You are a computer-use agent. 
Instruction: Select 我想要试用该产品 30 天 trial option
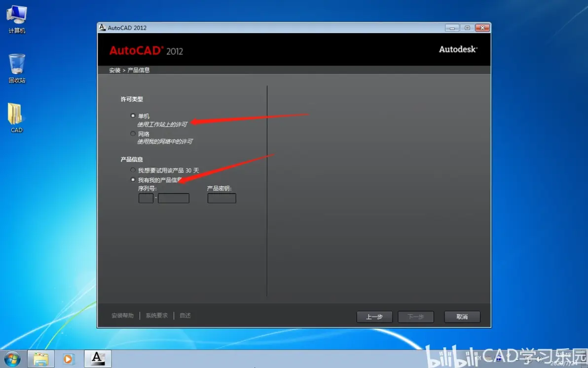pyautogui.click(x=133, y=170)
